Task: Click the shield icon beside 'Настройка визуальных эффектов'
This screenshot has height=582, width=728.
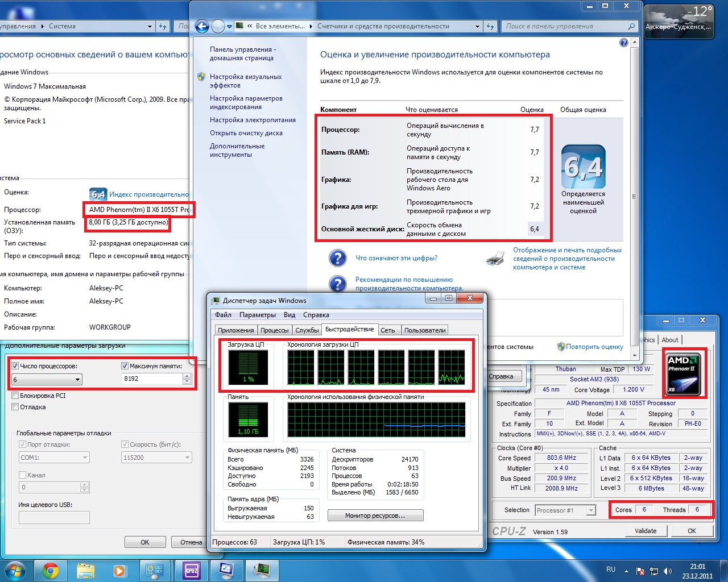Action: pos(201,77)
